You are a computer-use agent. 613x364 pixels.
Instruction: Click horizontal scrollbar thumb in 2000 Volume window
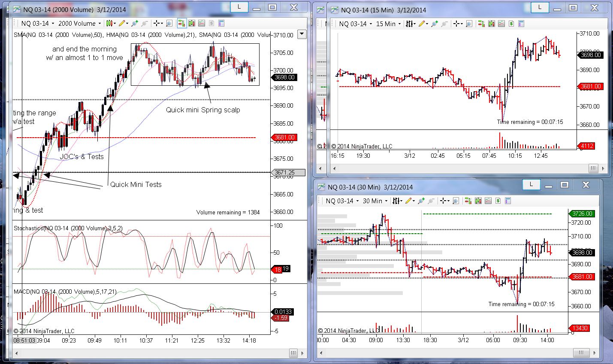tap(293, 353)
